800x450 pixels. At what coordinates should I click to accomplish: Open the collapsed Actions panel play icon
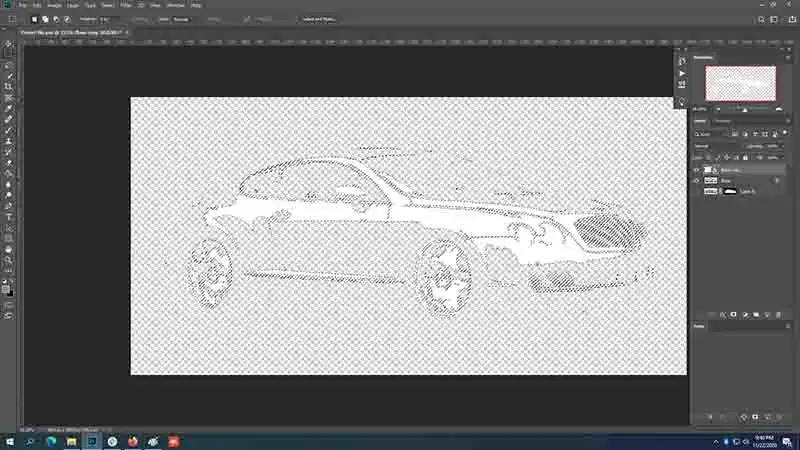[x=682, y=73]
